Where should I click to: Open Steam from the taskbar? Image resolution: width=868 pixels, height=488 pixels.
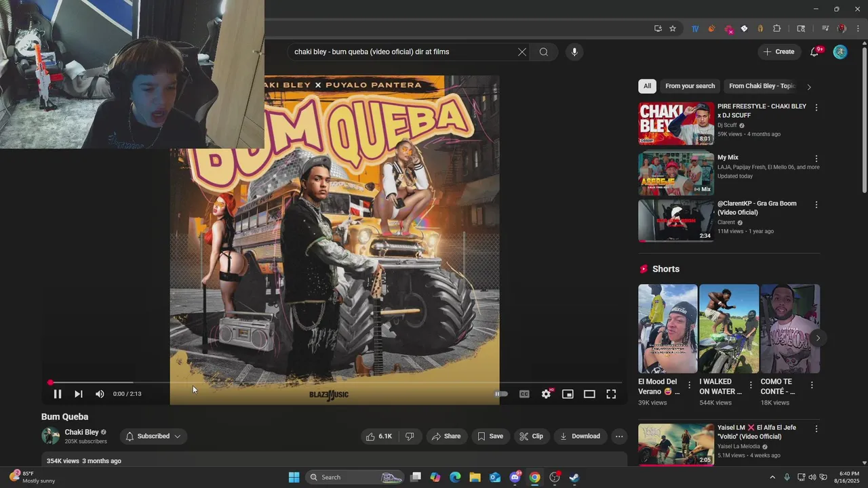[574, 477]
